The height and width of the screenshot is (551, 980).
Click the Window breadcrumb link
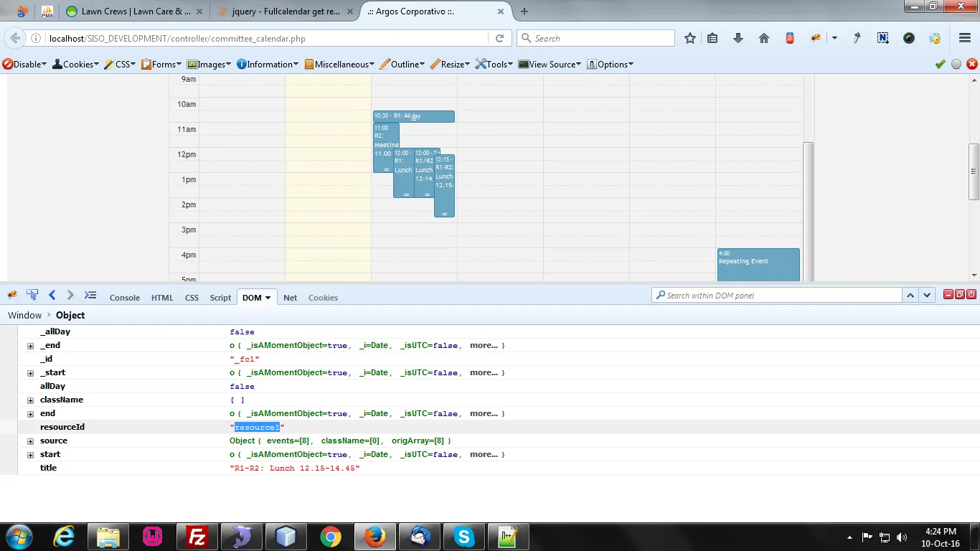pyautogui.click(x=25, y=316)
